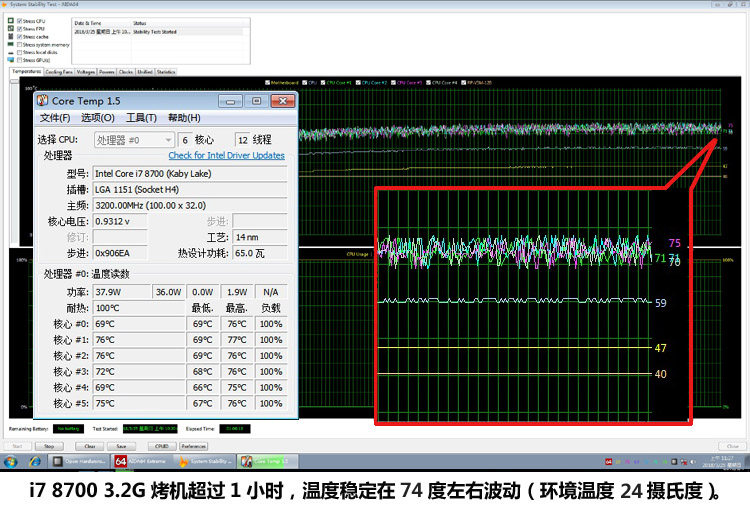
Task: Click the Save button
Action: click(x=121, y=446)
